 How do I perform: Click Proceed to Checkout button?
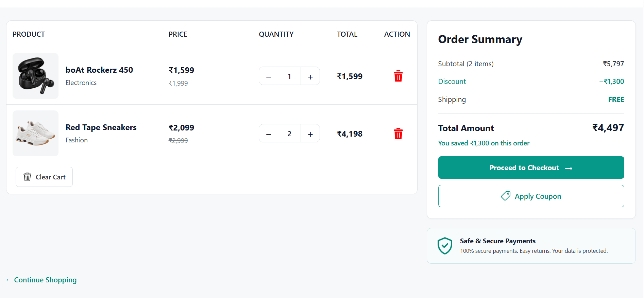531,168
